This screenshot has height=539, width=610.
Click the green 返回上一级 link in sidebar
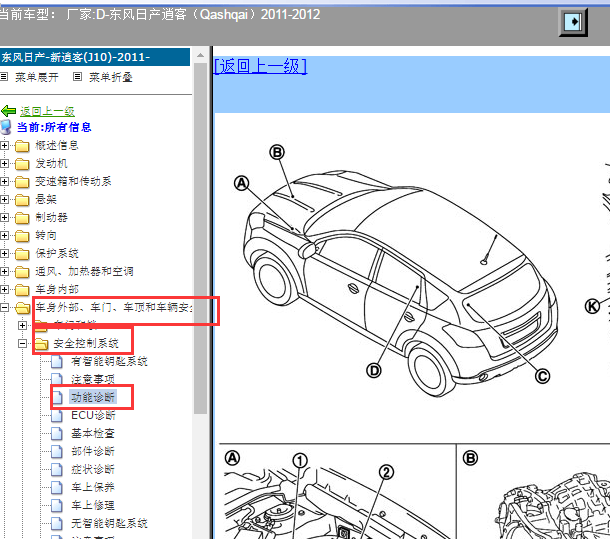coord(47,111)
